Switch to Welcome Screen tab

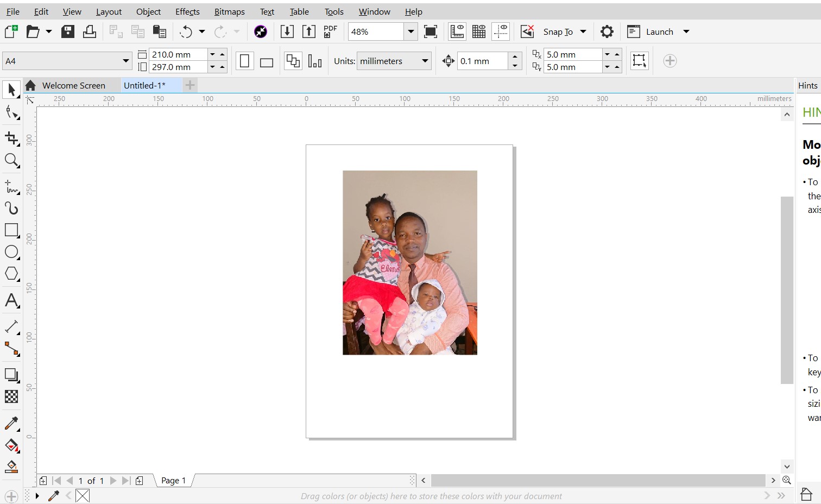pyautogui.click(x=73, y=85)
